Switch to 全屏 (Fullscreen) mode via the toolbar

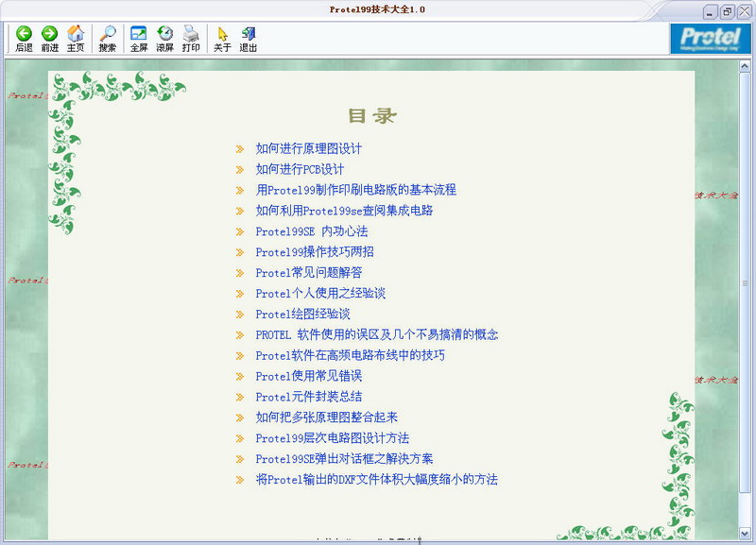(x=139, y=39)
